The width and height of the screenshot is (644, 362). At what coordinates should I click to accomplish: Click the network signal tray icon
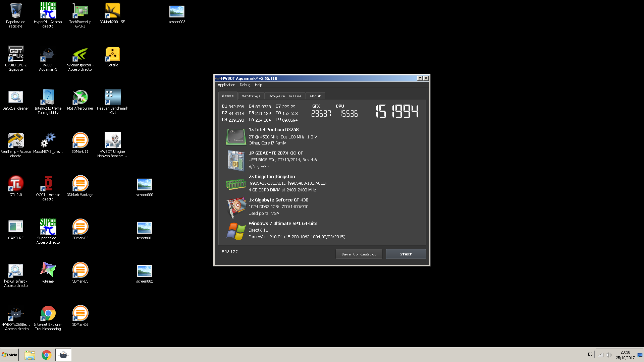coord(601,355)
